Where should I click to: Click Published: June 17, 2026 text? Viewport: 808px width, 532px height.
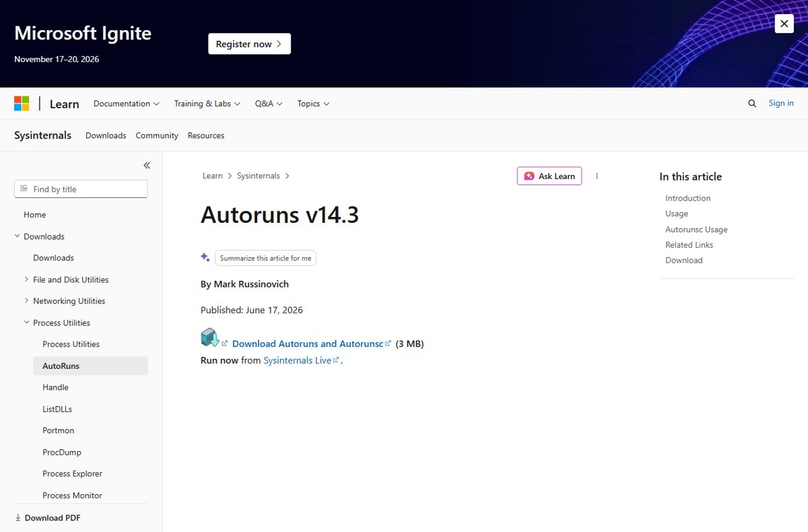pyautogui.click(x=252, y=310)
